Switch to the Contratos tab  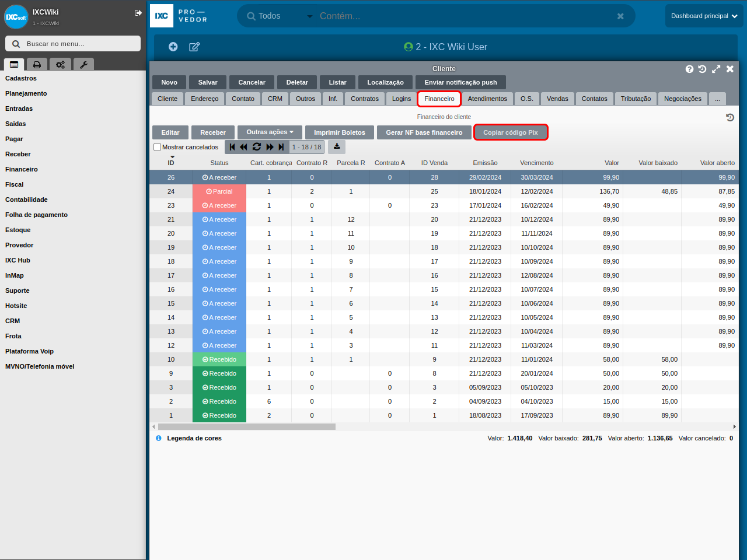[x=365, y=99]
